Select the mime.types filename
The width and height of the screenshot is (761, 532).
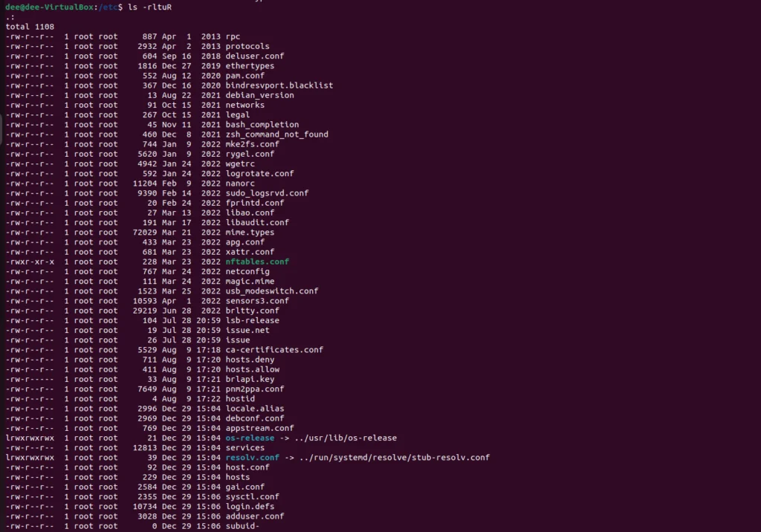[x=250, y=233]
